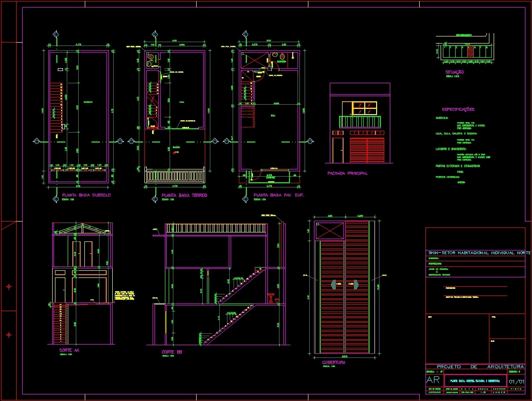Screen dimensions: 532x401
Task: Click the SITUAÇÃO drawing title
Action: 454,72
